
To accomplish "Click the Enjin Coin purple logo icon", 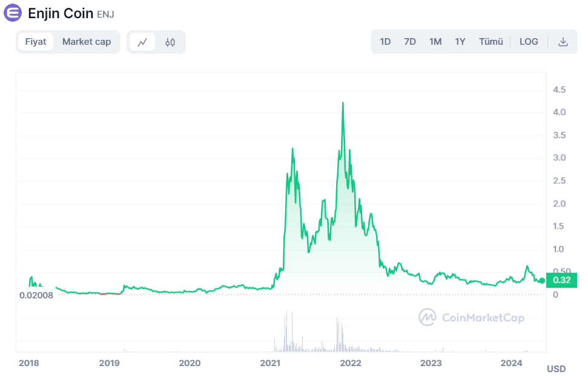I will [x=13, y=12].
